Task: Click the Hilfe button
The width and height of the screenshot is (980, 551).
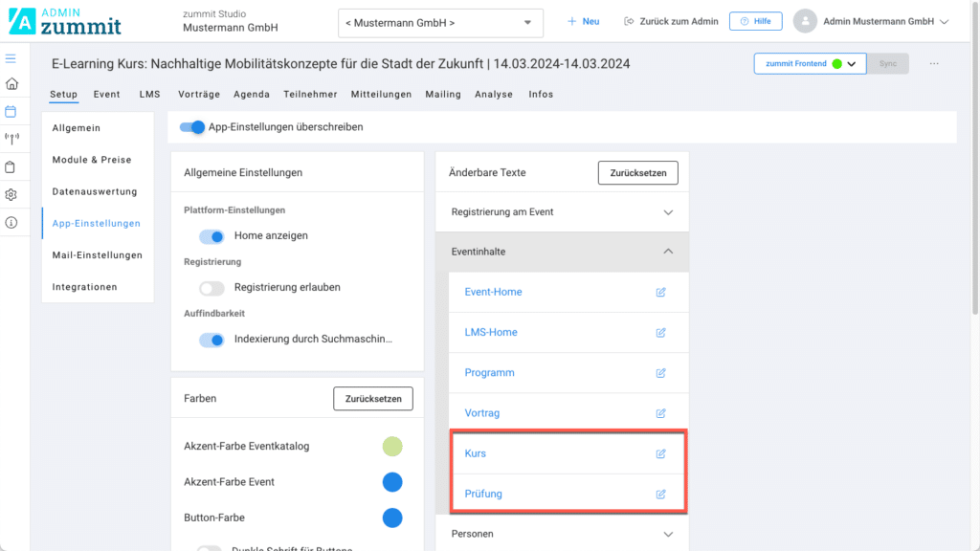Action: click(x=755, y=21)
